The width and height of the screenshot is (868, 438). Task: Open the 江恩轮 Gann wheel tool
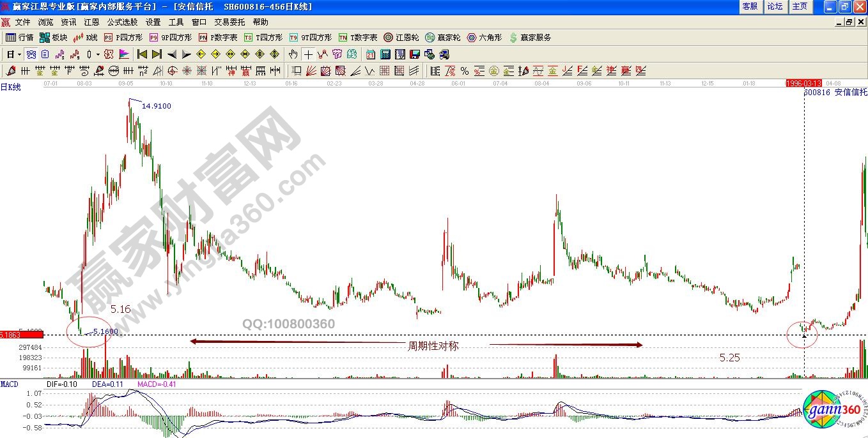click(404, 37)
